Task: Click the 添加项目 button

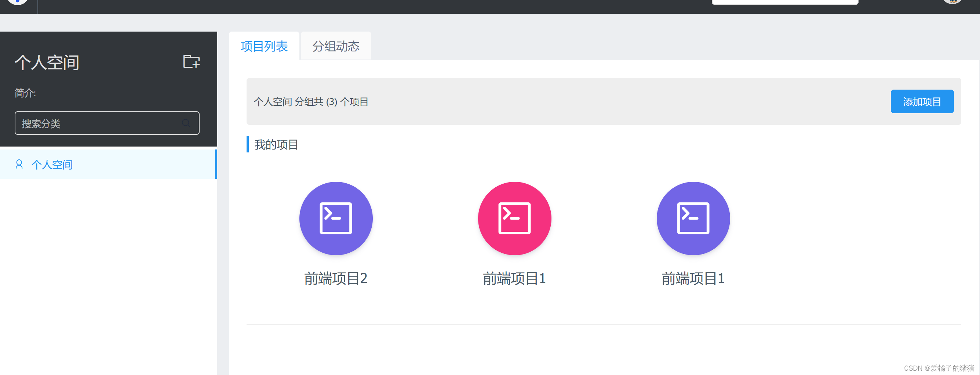Action: pos(922,101)
